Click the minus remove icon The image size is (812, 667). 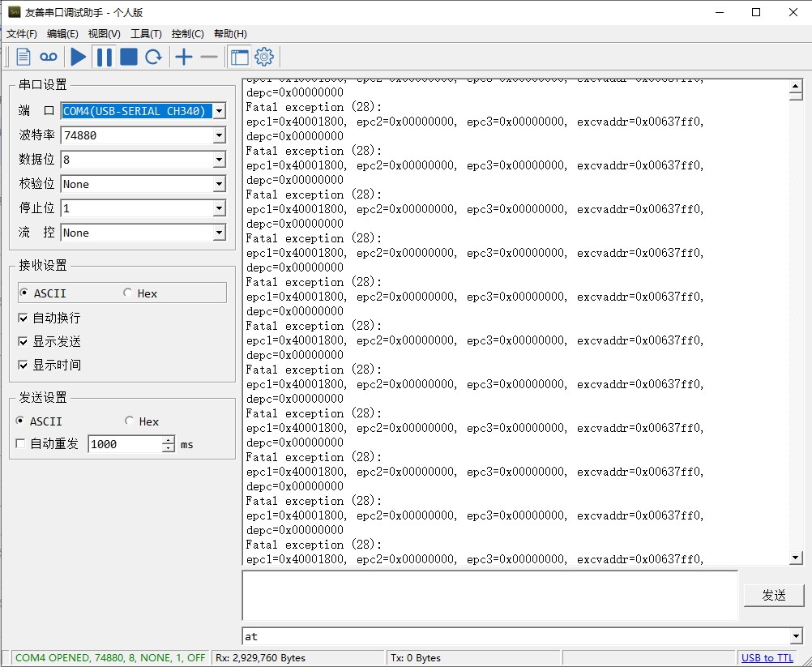(209, 57)
